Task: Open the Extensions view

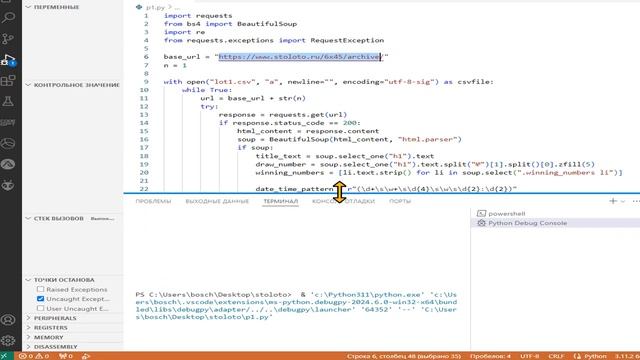Action: tap(8, 80)
